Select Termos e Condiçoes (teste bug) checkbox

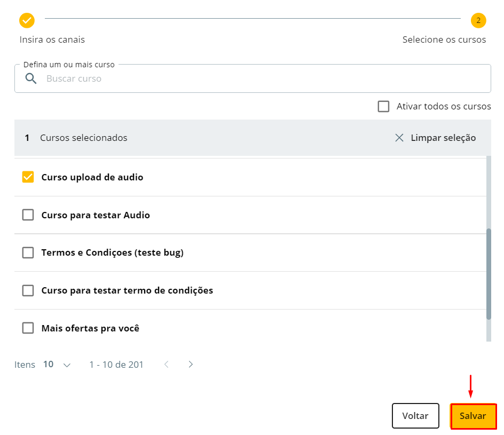28,252
